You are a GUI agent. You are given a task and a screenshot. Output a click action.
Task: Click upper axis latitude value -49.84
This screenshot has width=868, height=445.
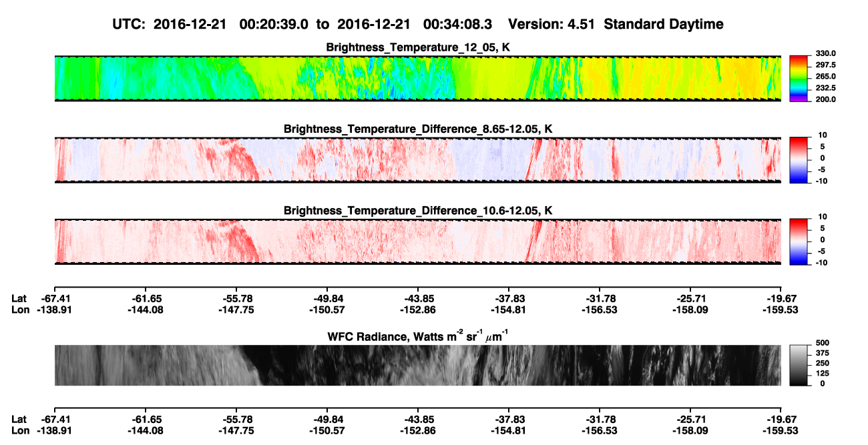pyautogui.click(x=327, y=298)
